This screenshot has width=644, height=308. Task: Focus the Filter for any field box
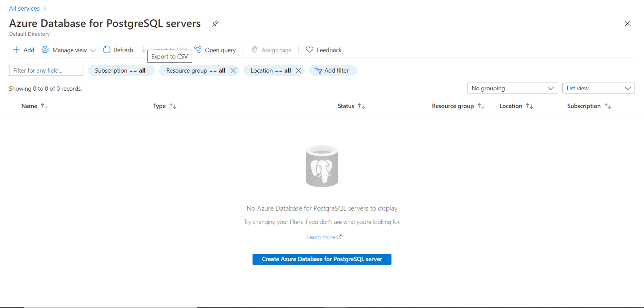click(46, 70)
